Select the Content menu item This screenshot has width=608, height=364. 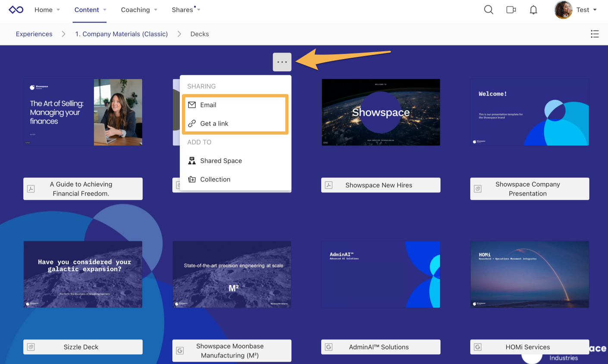(x=86, y=9)
